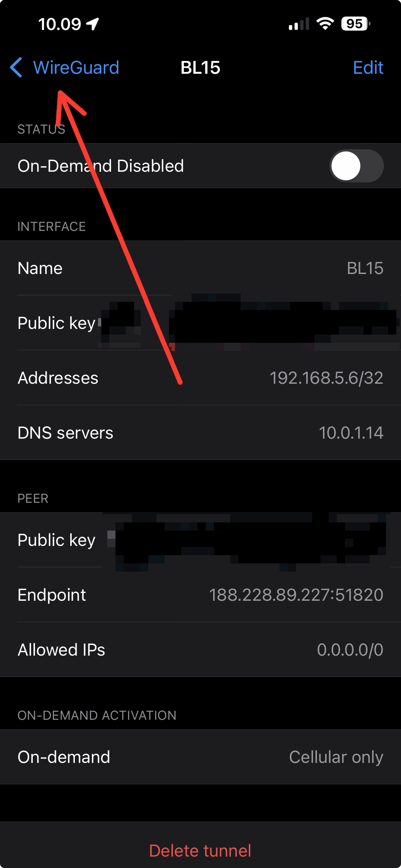Screen dimensions: 401x868
Task: Tap the clock time in status bar
Action: click(60, 24)
